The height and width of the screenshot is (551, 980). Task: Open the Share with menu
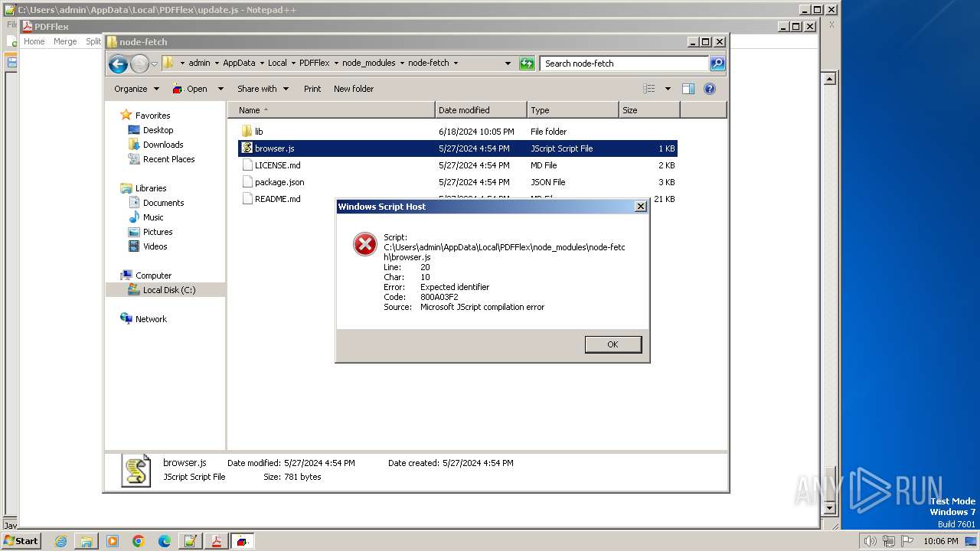click(x=263, y=89)
